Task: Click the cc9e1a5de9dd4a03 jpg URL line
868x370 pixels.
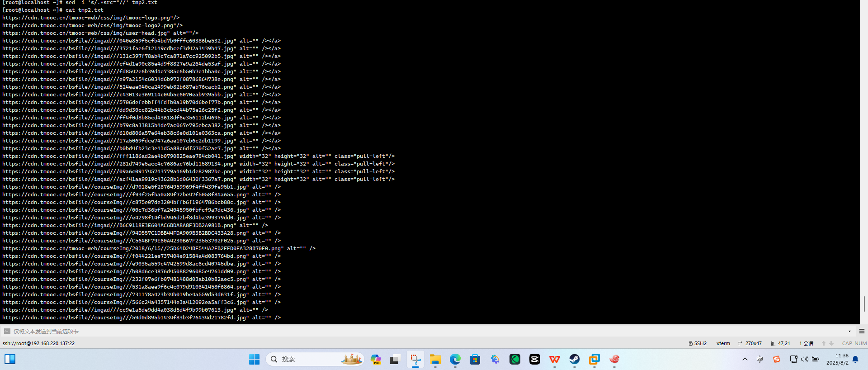Action: coord(135,310)
